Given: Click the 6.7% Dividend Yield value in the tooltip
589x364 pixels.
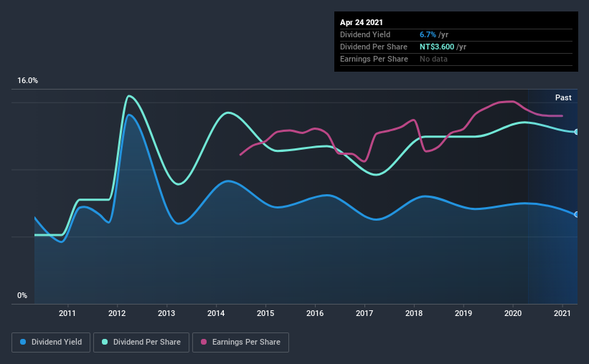Looking at the screenshot, I should (x=428, y=34).
